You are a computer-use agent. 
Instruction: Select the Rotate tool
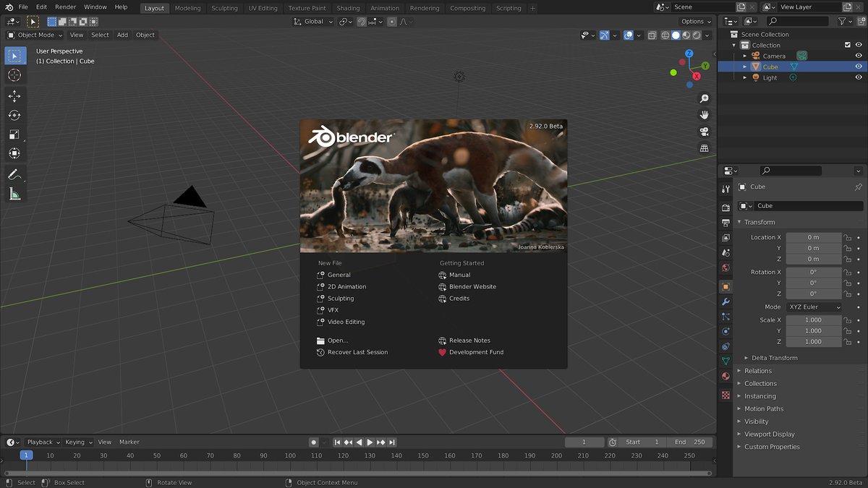coord(14,115)
